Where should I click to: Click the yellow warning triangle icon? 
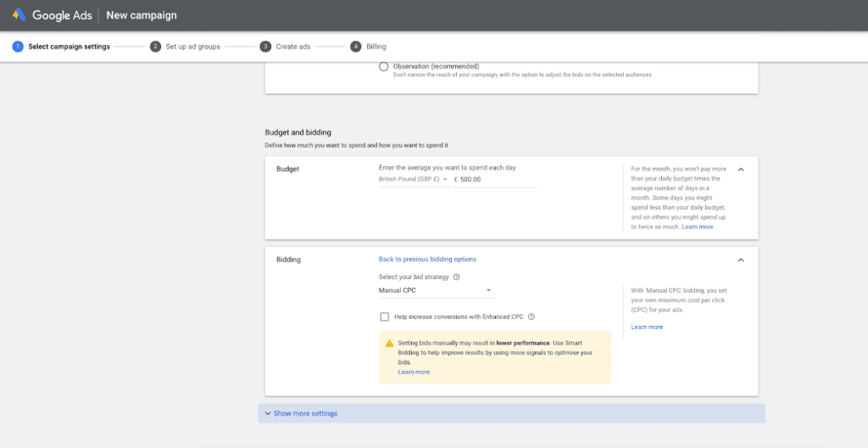(389, 344)
